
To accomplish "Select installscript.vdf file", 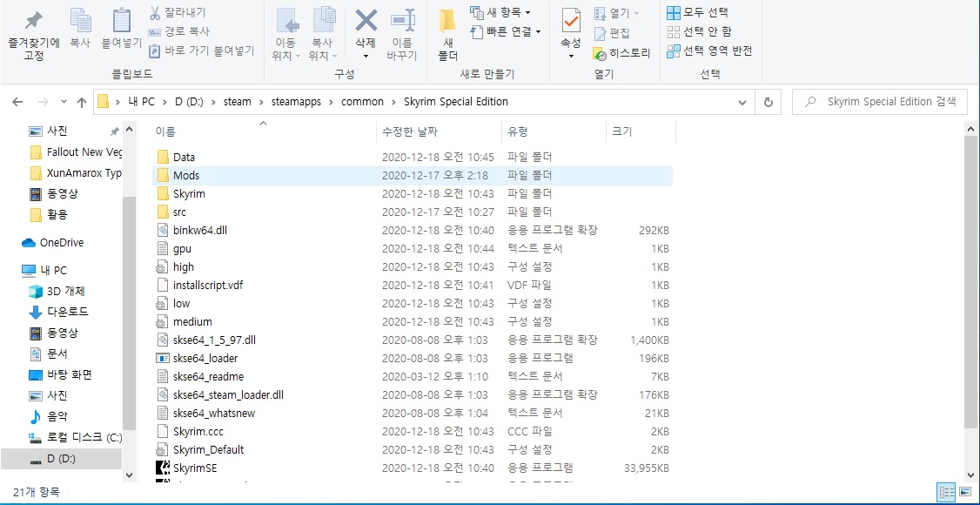I will click(x=413, y=285).
